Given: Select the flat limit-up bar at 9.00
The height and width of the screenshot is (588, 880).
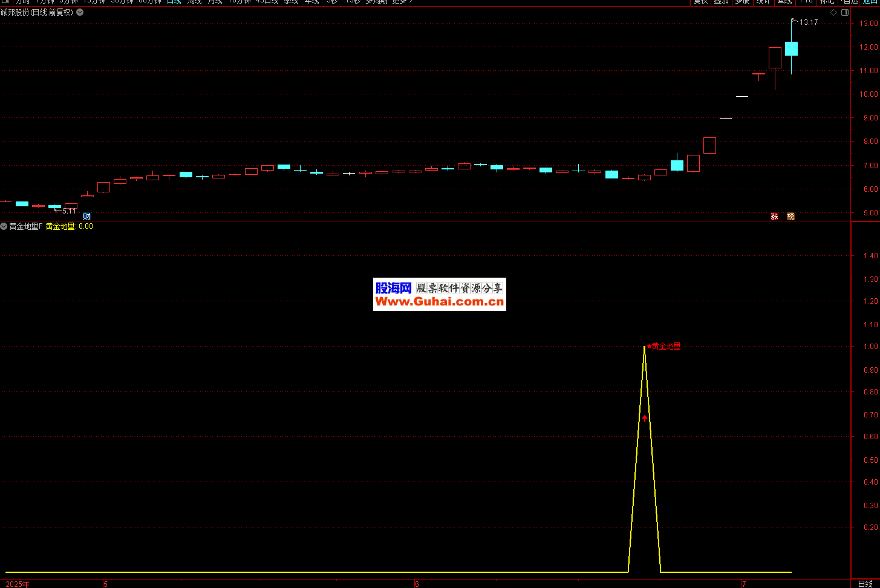Looking at the screenshot, I should click(x=726, y=118).
